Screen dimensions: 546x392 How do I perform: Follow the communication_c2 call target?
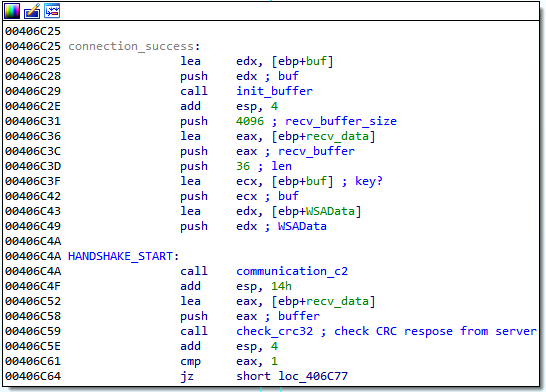[x=292, y=271]
